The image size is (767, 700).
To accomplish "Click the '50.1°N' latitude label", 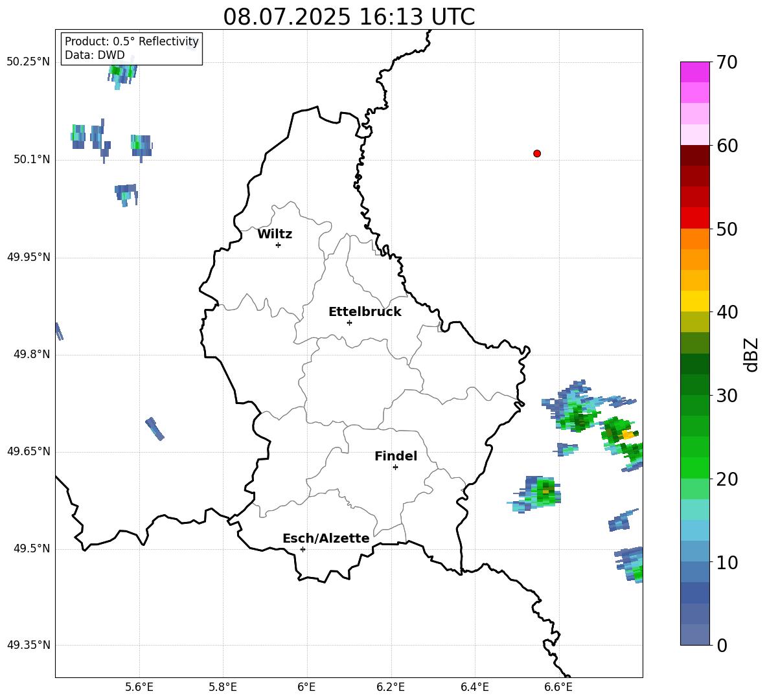I will [x=31, y=159].
